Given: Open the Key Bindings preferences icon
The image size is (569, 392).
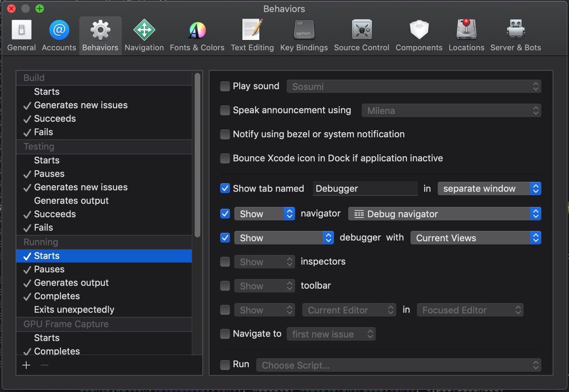Looking at the screenshot, I should tap(304, 30).
